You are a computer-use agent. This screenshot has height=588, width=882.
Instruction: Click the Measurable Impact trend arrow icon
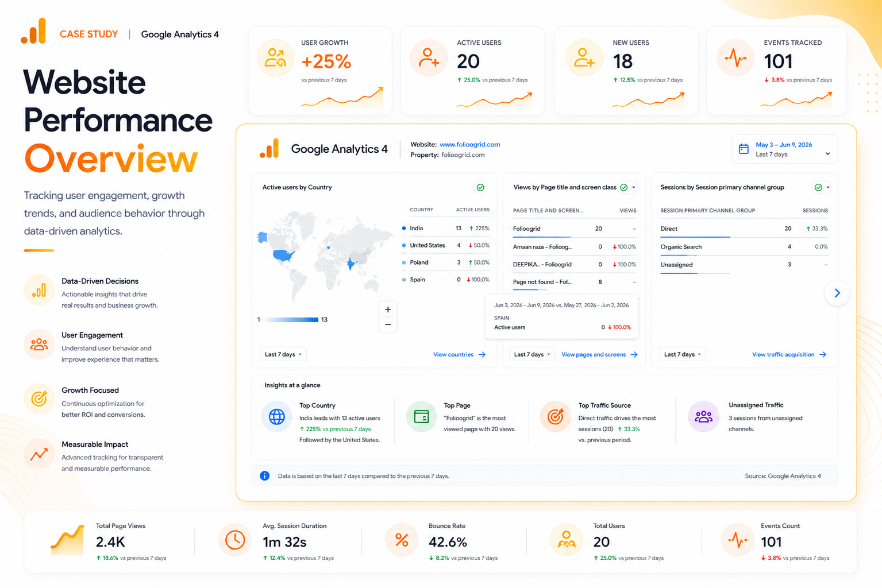point(39,454)
